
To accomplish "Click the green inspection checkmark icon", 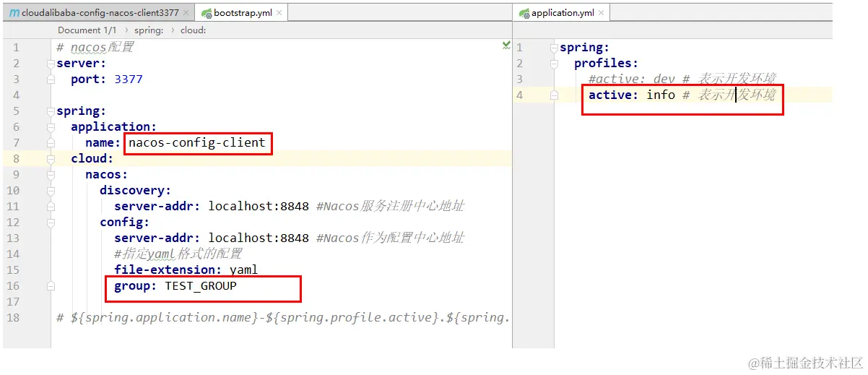I will coord(506,46).
